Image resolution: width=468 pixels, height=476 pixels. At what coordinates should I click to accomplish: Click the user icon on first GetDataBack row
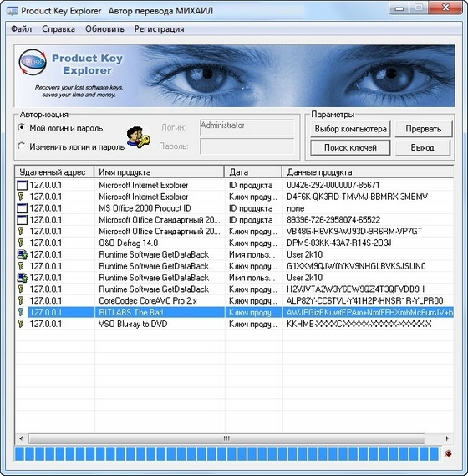tap(23, 254)
